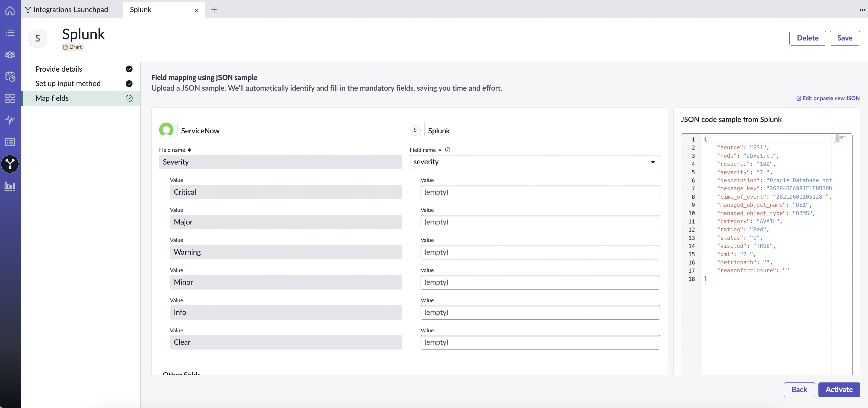
Task: Click the "description" JSON line
Action: tap(774, 180)
